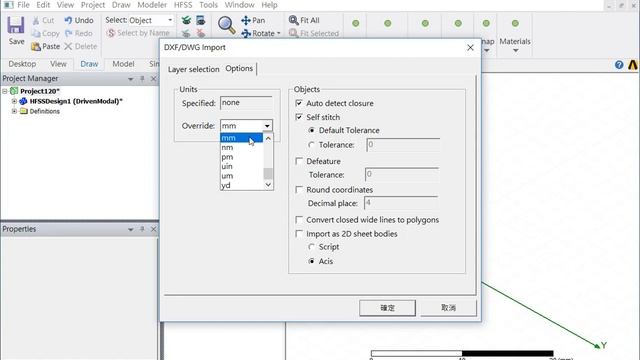Uncheck Self stitch

299,117
